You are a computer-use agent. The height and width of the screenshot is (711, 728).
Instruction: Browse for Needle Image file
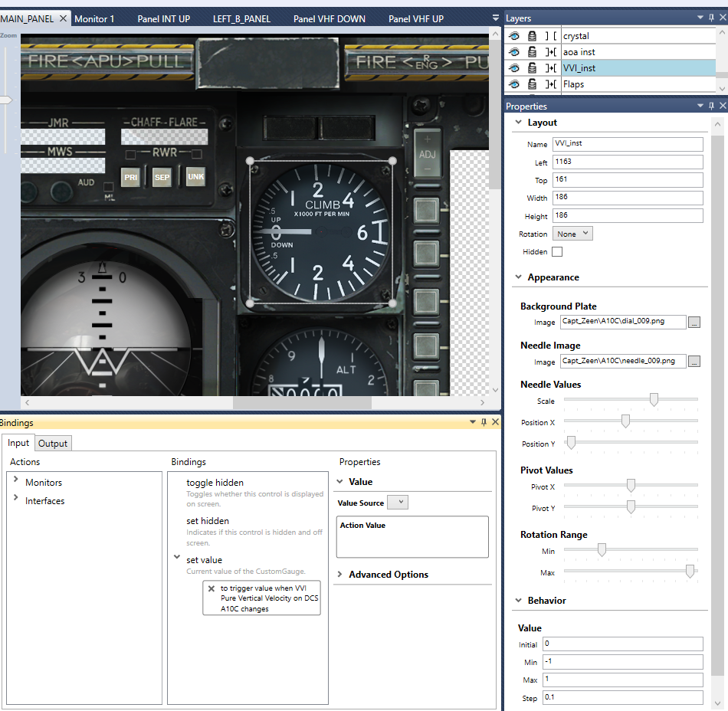[694, 362]
